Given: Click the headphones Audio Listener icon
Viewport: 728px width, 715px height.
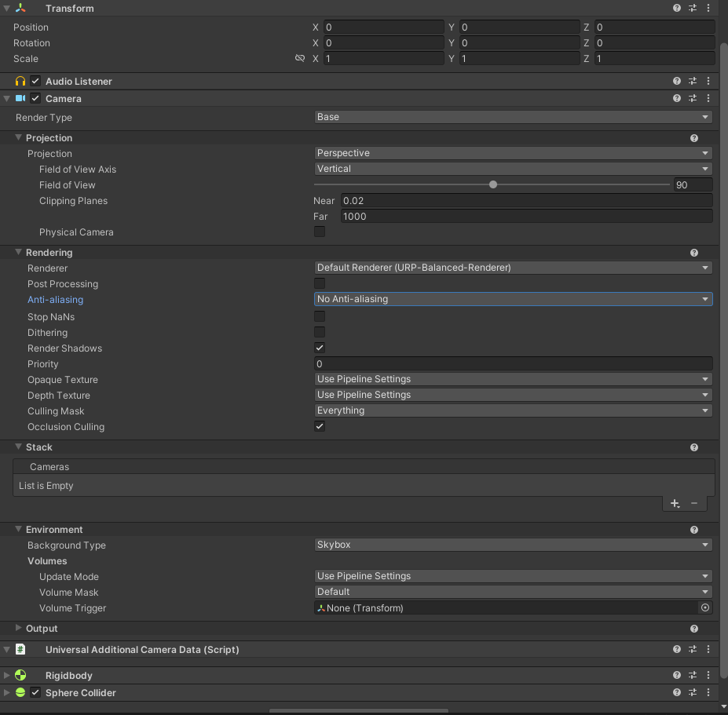Looking at the screenshot, I should [20, 81].
